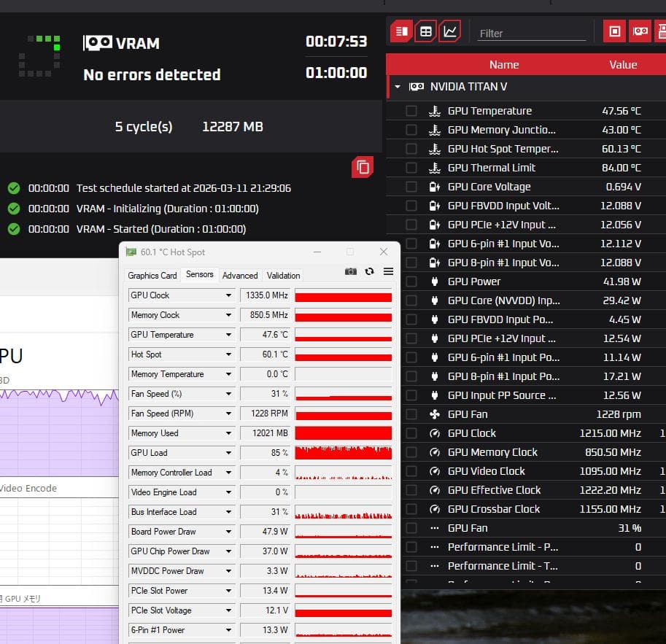
Task: Click the plug icon beside GPU Power
Action: pyautogui.click(x=434, y=282)
